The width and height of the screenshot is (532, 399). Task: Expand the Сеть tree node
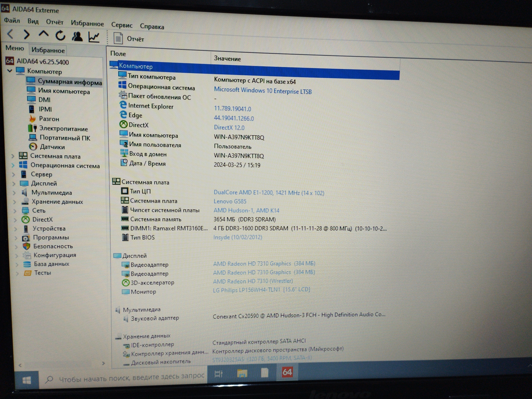[x=15, y=211]
